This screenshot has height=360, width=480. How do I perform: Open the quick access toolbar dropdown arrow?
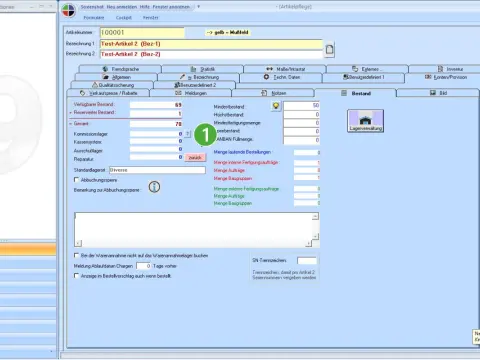point(199,7)
